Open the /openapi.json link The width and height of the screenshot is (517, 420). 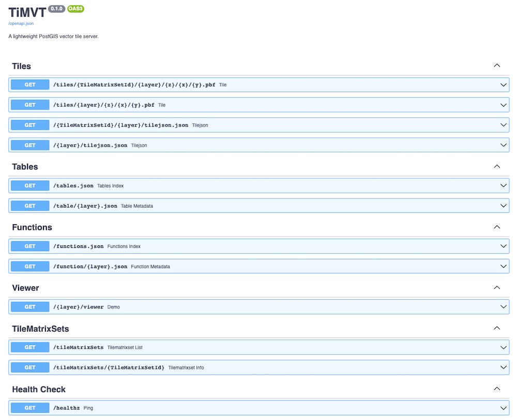(x=21, y=23)
